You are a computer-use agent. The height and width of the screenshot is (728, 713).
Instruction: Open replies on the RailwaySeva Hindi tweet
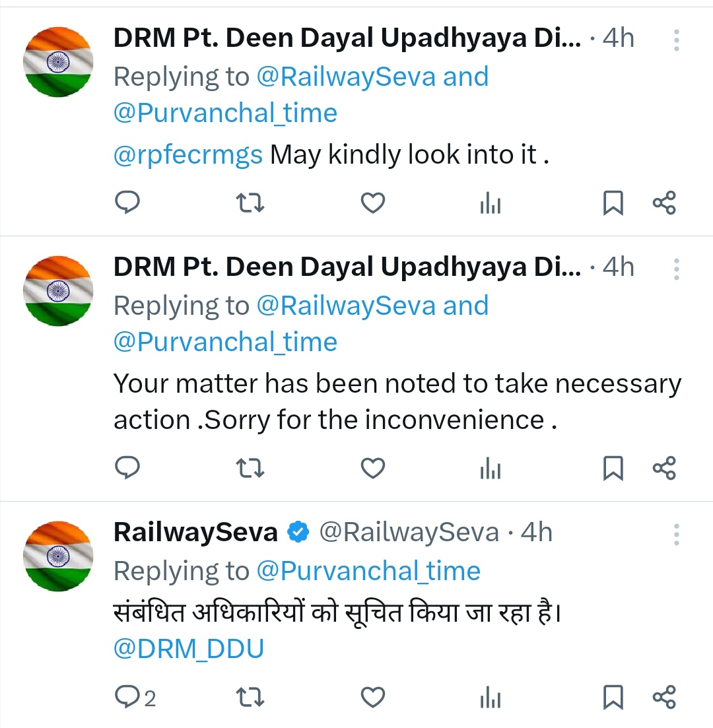click(135, 697)
